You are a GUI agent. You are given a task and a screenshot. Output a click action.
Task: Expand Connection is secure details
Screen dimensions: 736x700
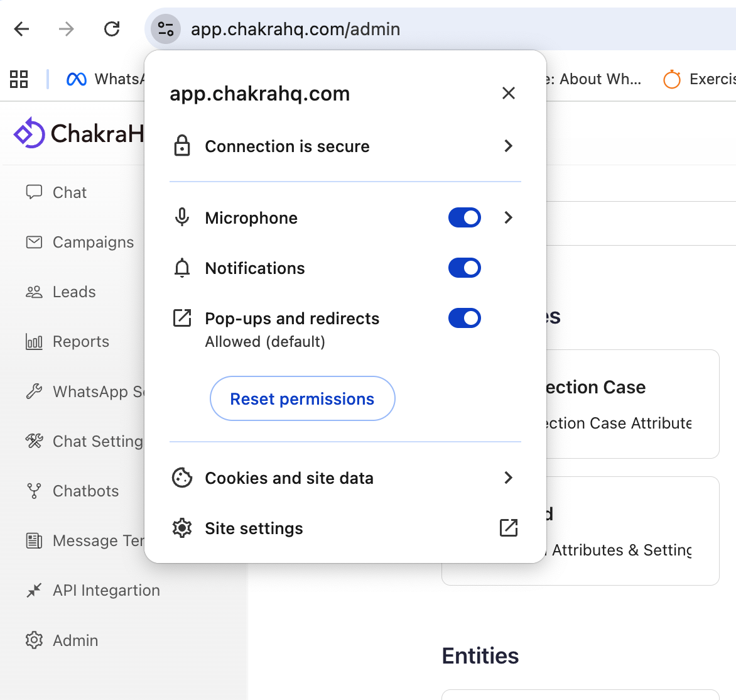point(508,146)
